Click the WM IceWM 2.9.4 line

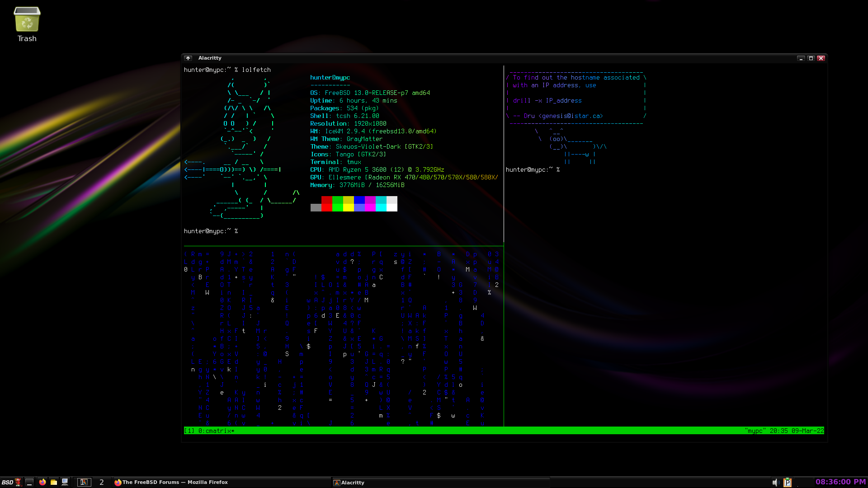pyautogui.click(x=373, y=131)
